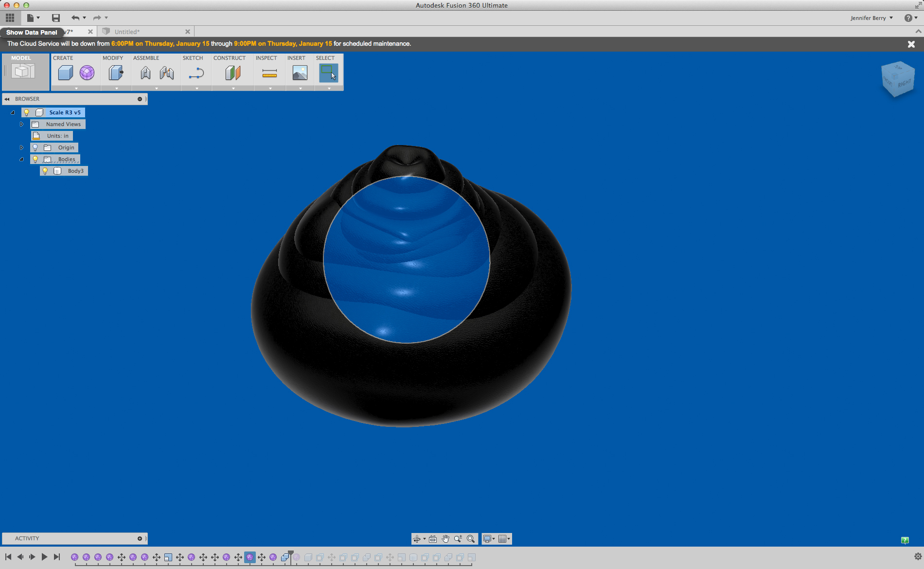This screenshot has height=569, width=924.
Task: Click the Orbit tool in navigation bar
Action: click(x=417, y=539)
